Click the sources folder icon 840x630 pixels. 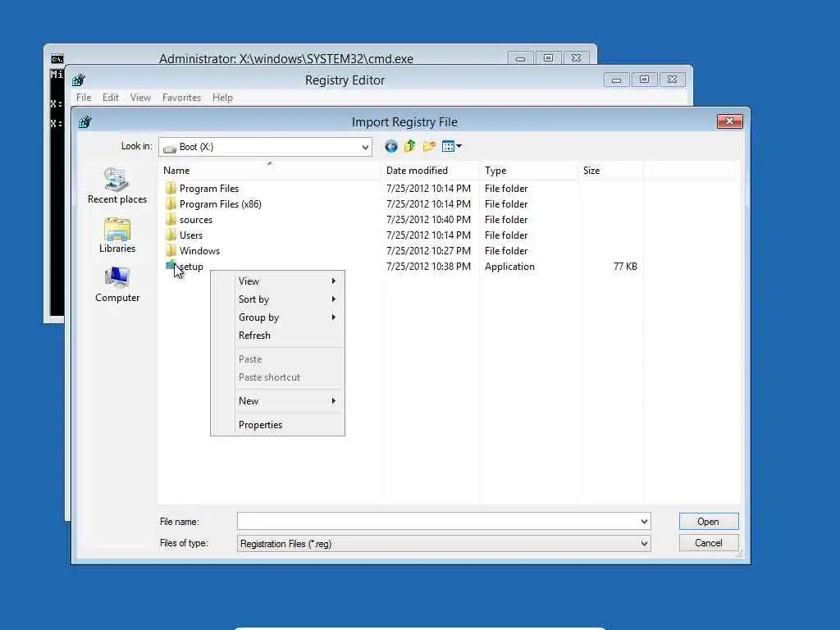[x=171, y=219]
